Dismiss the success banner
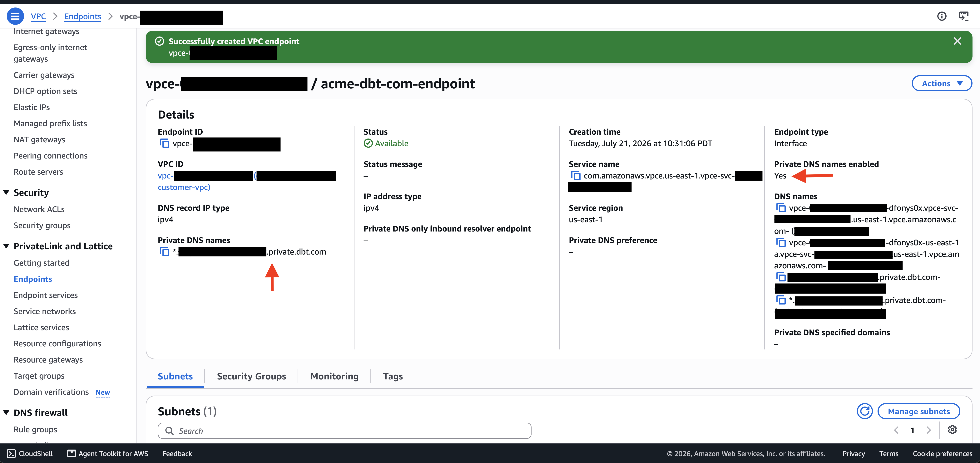 (957, 41)
